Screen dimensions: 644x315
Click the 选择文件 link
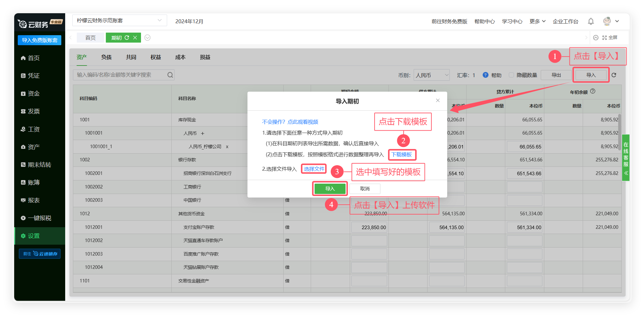pyautogui.click(x=314, y=169)
